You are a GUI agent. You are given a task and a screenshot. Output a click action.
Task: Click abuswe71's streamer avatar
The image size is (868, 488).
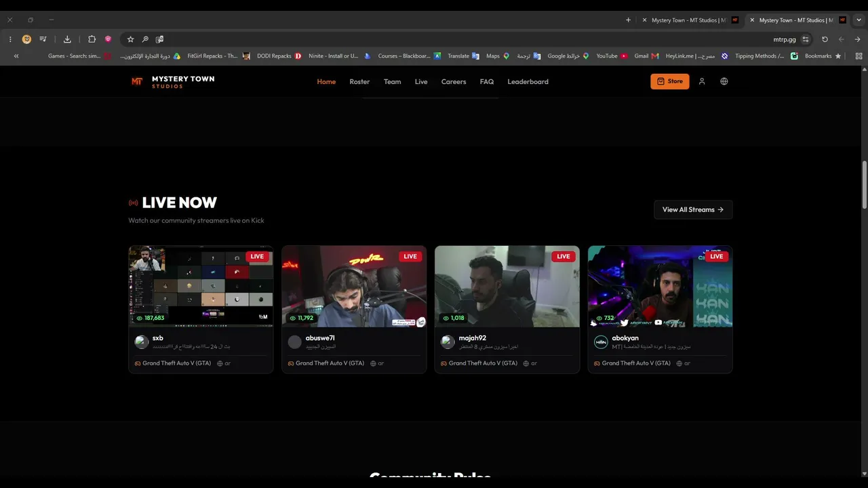(295, 342)
